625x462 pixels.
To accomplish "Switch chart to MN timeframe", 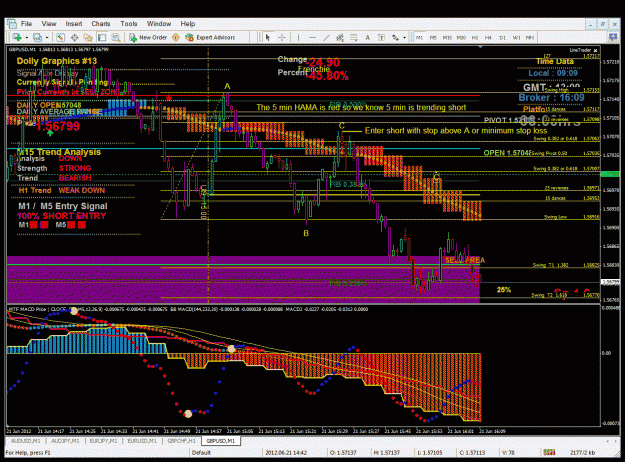I will 530,37.
